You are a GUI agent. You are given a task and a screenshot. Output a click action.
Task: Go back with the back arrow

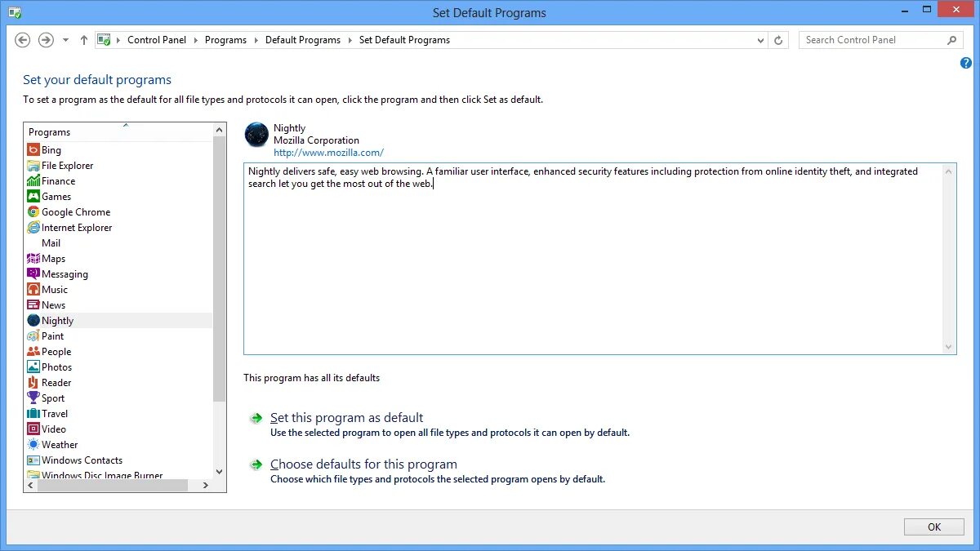(23, 40)
